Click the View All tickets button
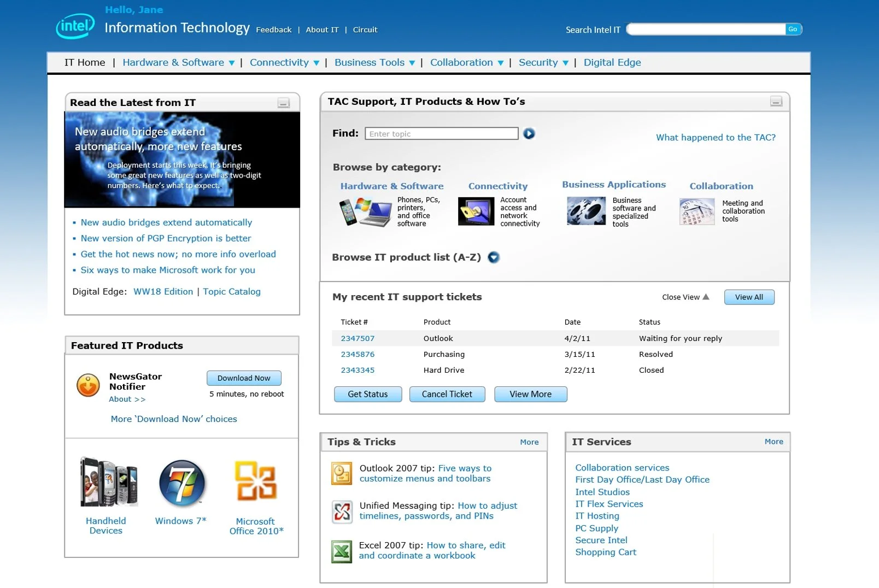The image size is (879, 588). coord(749,297)
